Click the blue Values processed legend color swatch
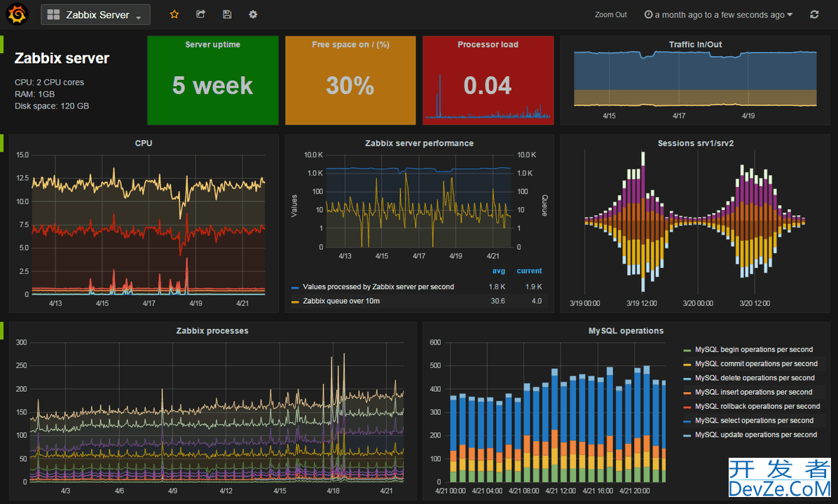 point(294,288)
